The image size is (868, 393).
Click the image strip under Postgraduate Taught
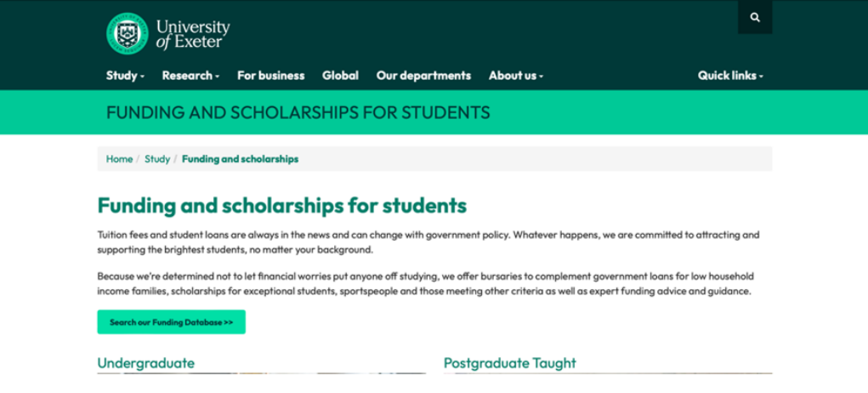(607, 373)
